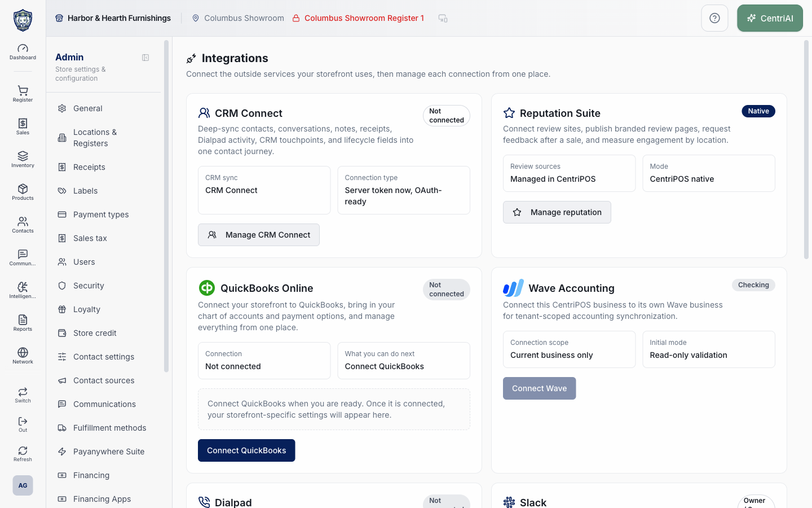Open Store credit settings
This screenshot has width=812, height=508.
[x=105, y=333]
